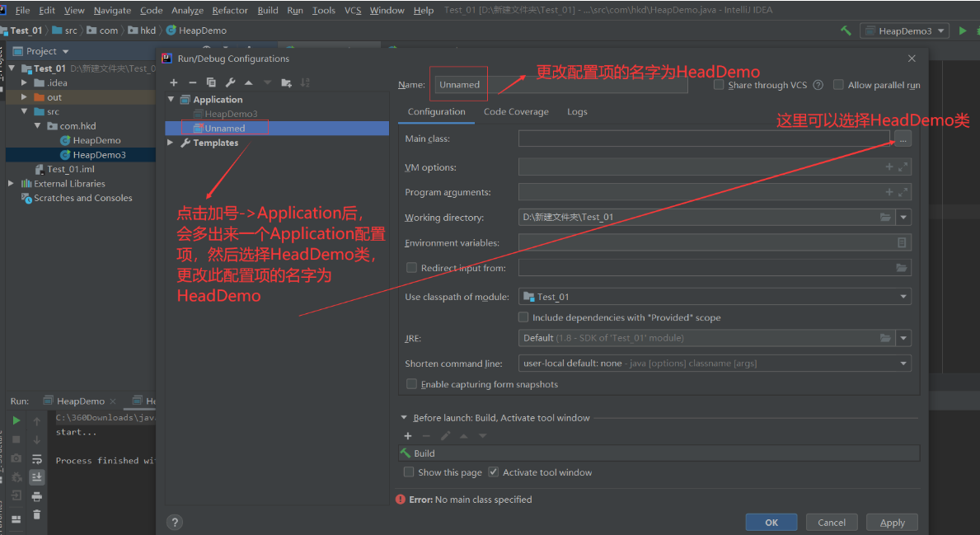This screenshot has height=535, width=980.
Task: Open Use classpath of module dropdown
Action: pos(903,296)
